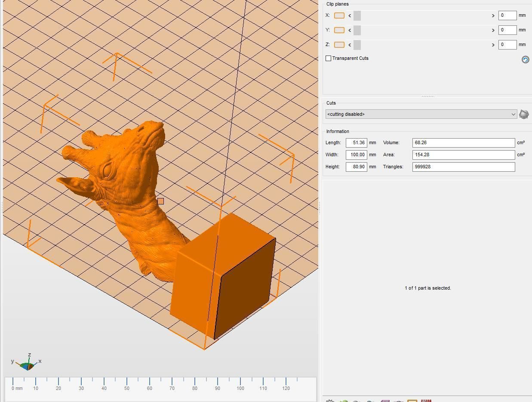Open the cutting disabled dropdown

(421, 114)
